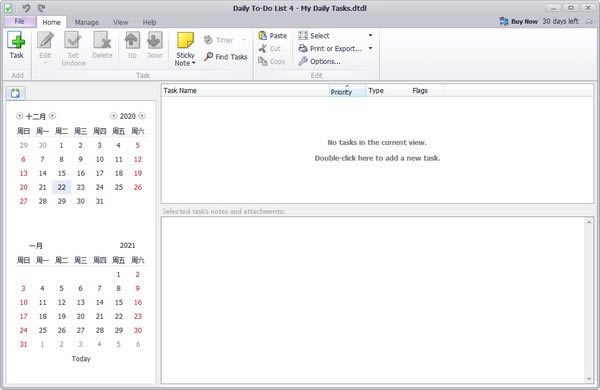This screenshot has width=600, height=390.
Task: Click the Buy Now link
Action: pos(524,21)
